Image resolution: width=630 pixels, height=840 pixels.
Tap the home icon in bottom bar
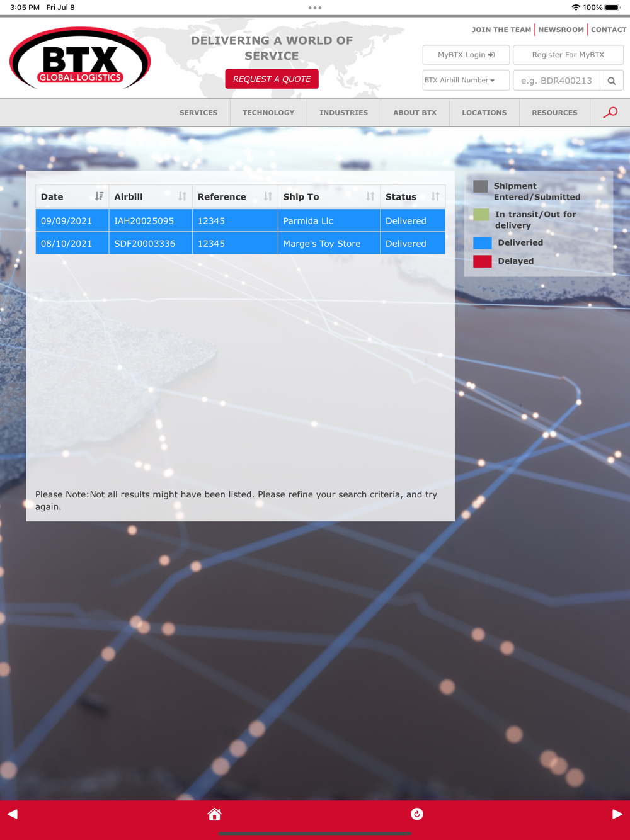pos(214,814)
